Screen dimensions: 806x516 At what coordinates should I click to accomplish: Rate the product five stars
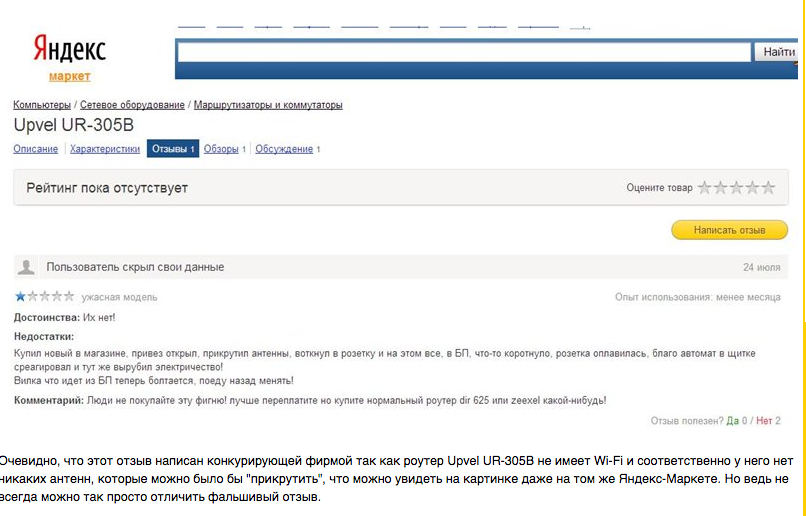pos(768,188)
